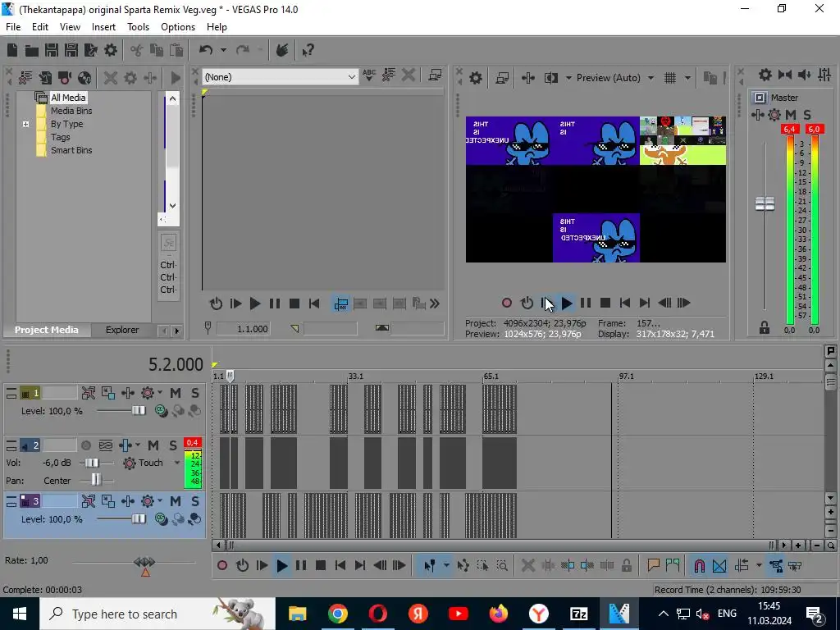The height and width of the screenshot is (630, 840).
Task: Open project Properties gear in main toolbar
Action: pos(111,50)
